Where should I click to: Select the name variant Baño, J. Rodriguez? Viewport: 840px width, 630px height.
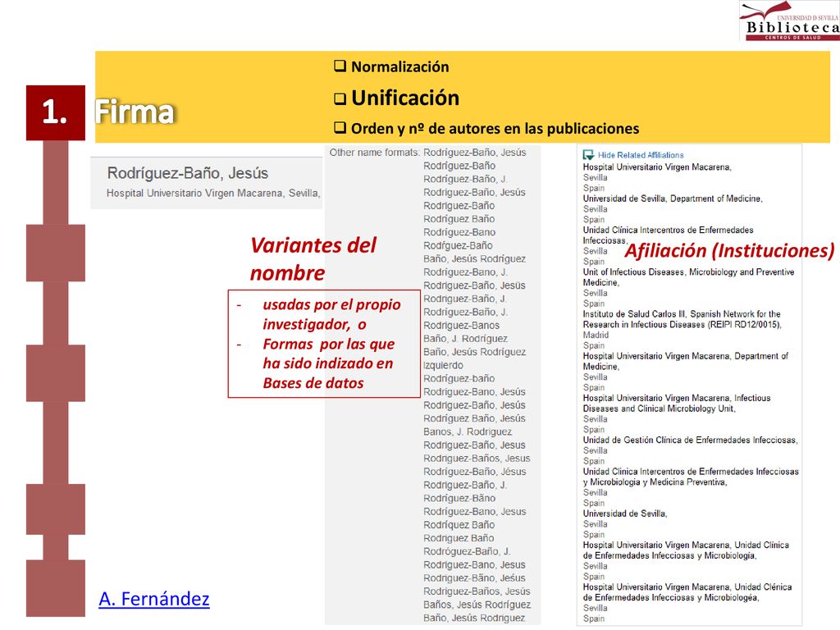[x=465, y=339]
